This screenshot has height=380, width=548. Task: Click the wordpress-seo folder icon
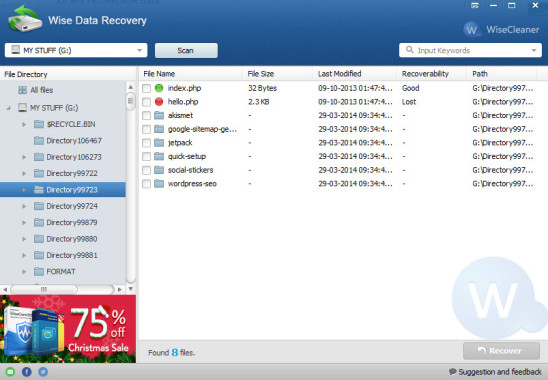coord(159,184)
